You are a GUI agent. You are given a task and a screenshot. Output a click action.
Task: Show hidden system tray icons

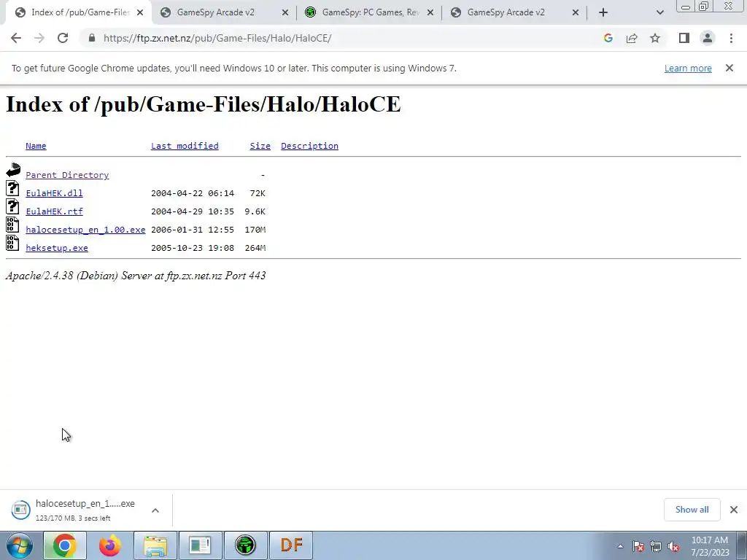(x=620, y=546)
